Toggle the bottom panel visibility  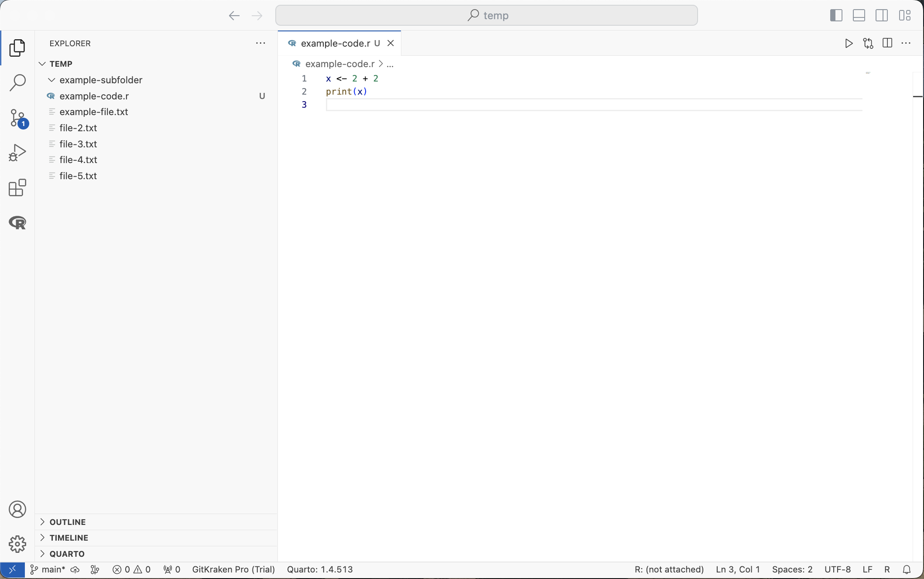coord(859,16)
